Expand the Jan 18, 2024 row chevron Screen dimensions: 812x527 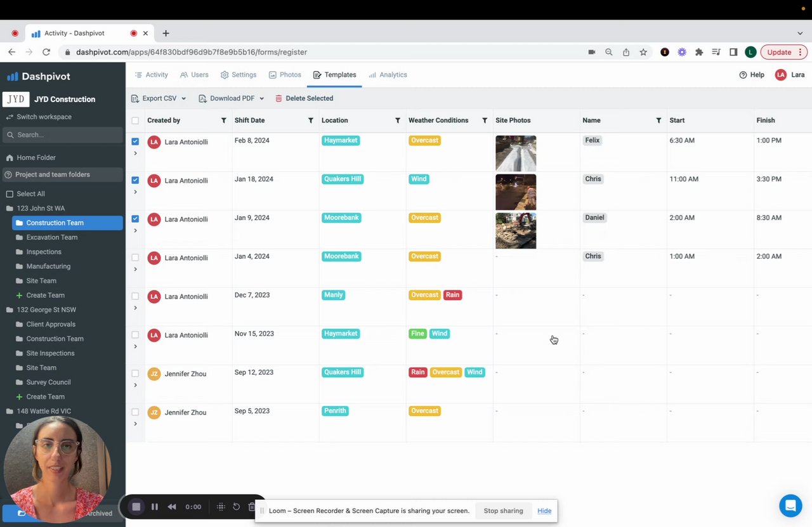pos(135,192)
